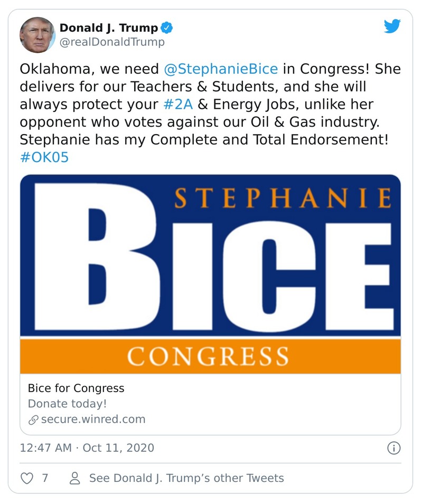Screen dimensions: 422x504
Task: Click the "Bice for Congress" card title
Action: pyautogui.click(x=76, y=388)
